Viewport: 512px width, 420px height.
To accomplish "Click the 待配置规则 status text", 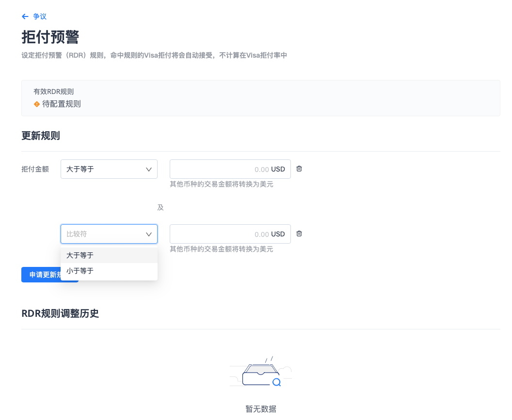I will [x=61, y=104].
